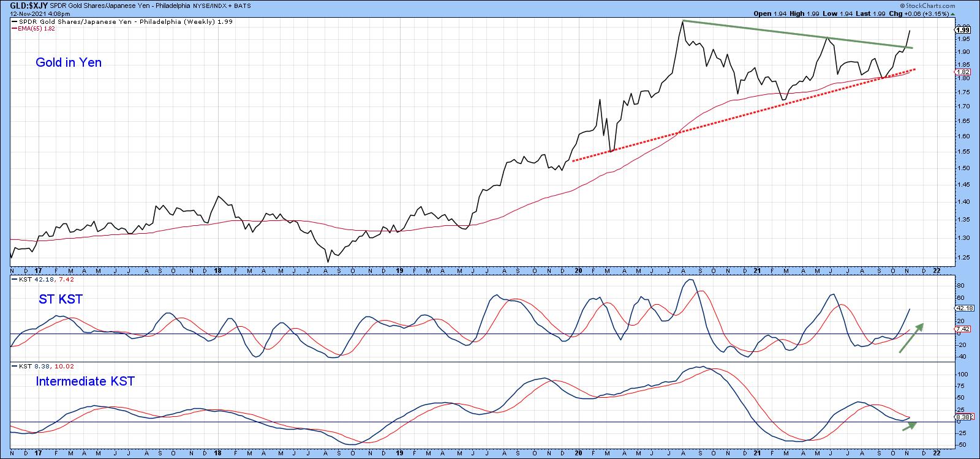Screen dimensions: 980x459
Task: Click the green arrow in ST KST panel
Action: pos(911,338)
